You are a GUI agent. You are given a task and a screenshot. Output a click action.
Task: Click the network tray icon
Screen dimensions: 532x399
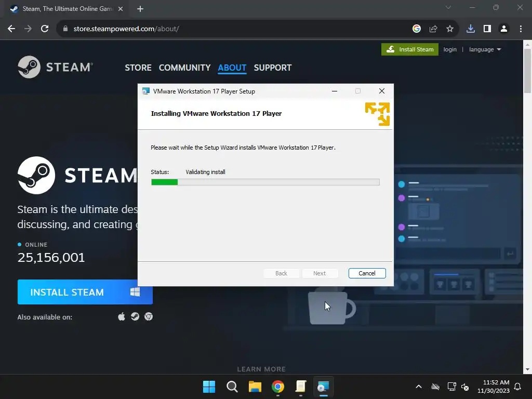(x=451, y=387)
